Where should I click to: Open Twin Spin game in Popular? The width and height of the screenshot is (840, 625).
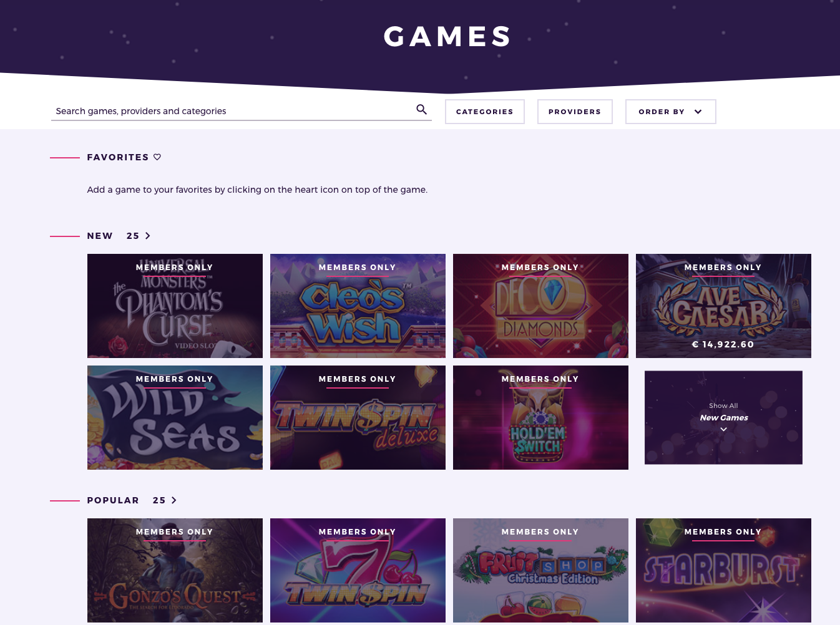(358, 570)
